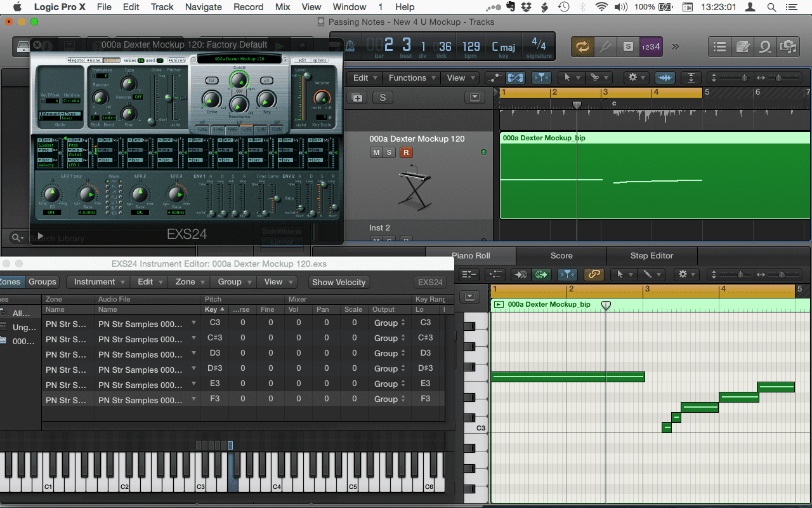Click the MIDI Draw automation icon in Piano Roll
The image size is (812, 508).
tap(495, 274)
